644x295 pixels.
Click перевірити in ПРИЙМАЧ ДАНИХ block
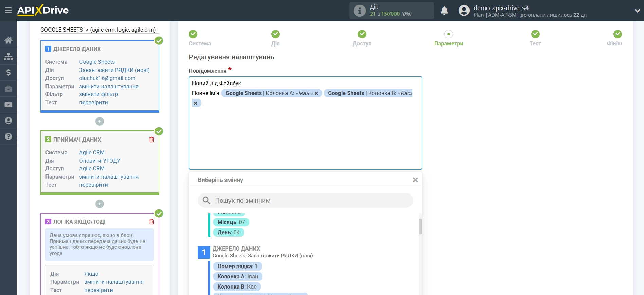point(93,185)
